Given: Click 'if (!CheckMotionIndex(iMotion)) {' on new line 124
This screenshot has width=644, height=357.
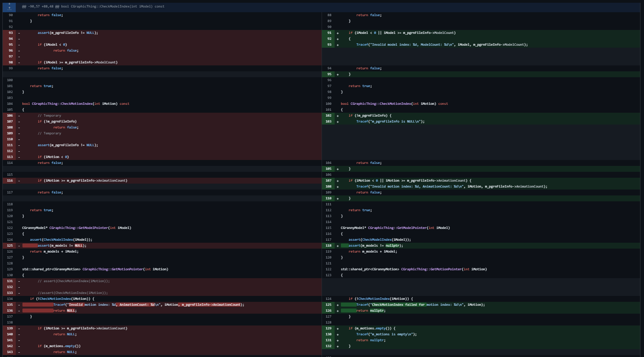Looking at the screenshot, I should coord(381,299).
